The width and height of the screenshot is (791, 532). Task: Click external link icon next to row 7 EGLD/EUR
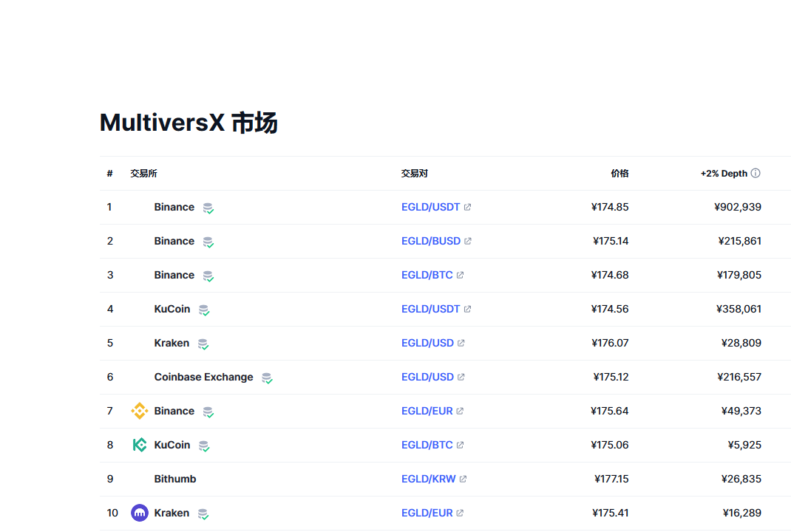(x=460, y=411)
